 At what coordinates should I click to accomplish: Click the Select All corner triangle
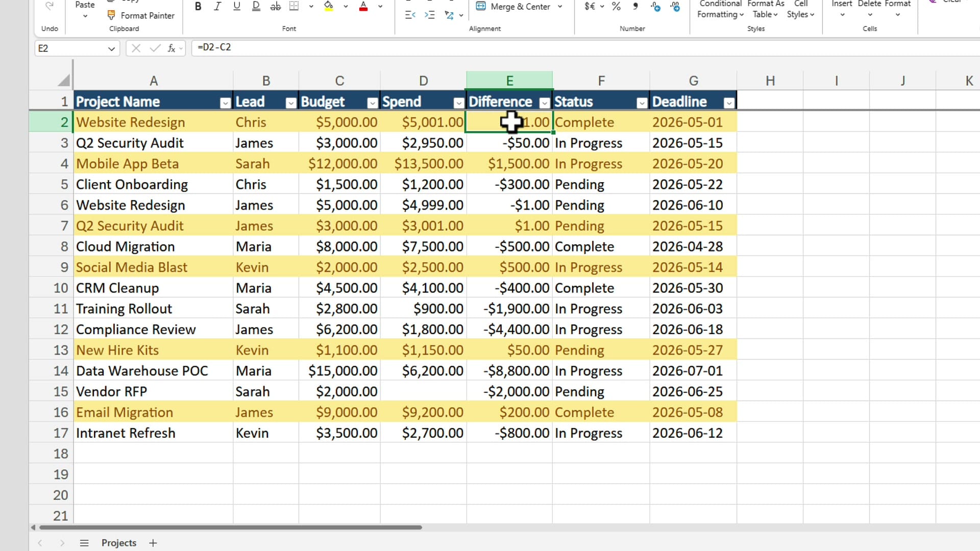coord(64,80)
